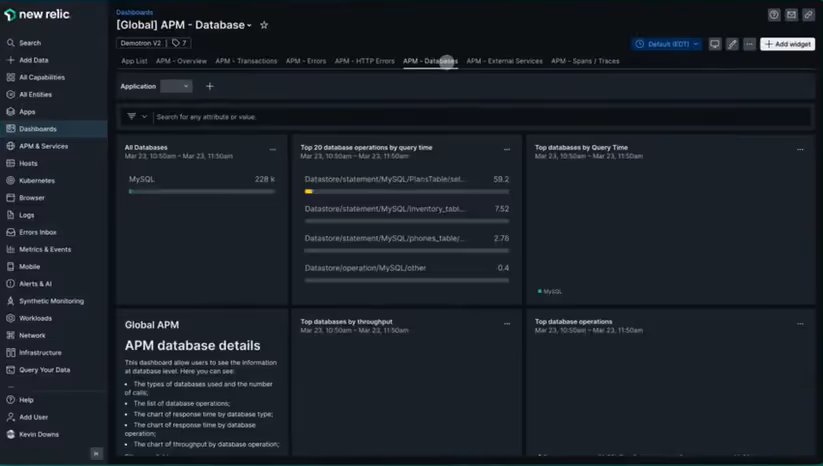This screenshot has height=466, width=823.
Task: Collapse the sidebar navigation
Action: 97,453
